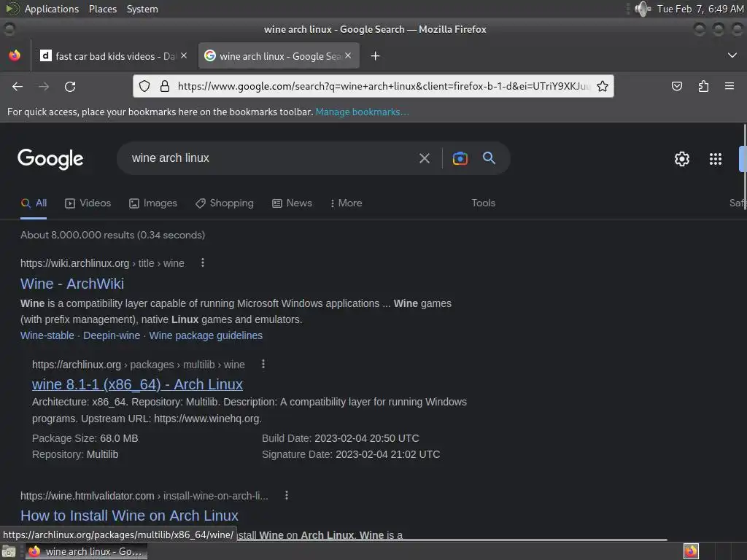
Task: Switch to Images results
Action: tap(153, 203)
